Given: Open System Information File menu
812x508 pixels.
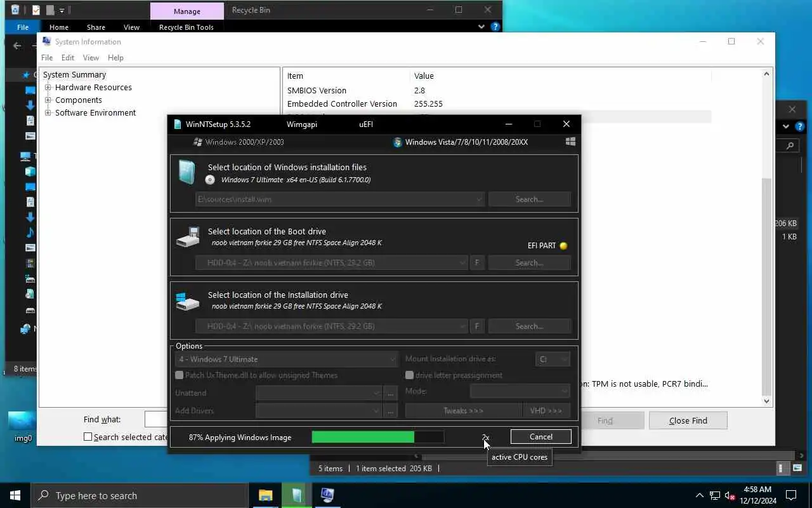Looking at the screenshot, I should (47, 58).
